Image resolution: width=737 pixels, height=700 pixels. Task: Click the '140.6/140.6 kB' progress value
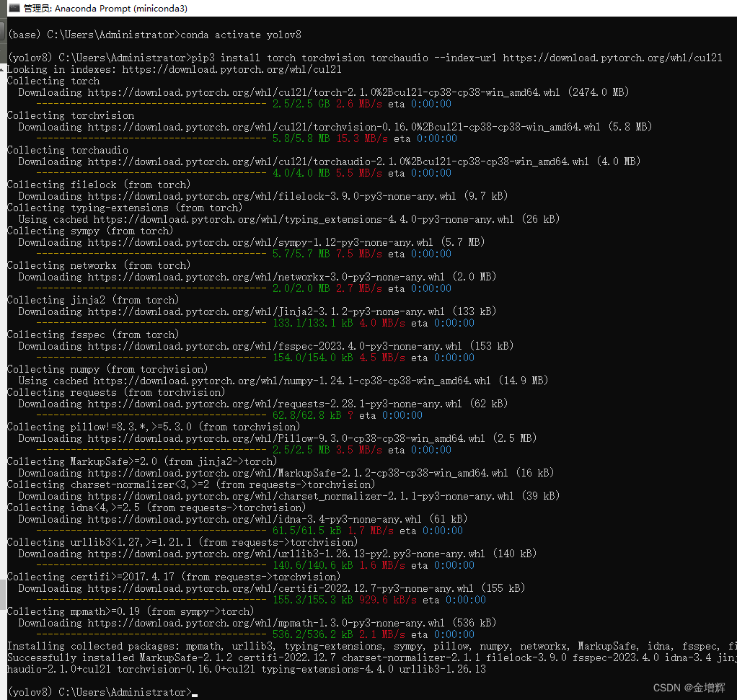(x=312, y=566)
